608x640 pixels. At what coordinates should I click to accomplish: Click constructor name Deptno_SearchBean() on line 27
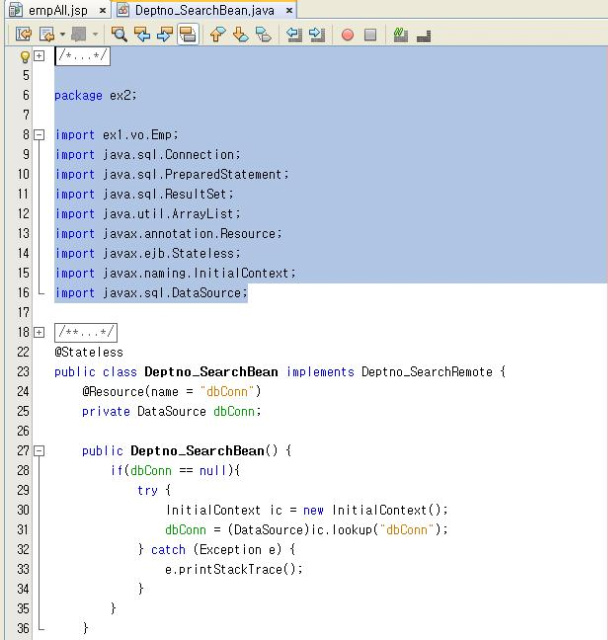pos(204,451)
